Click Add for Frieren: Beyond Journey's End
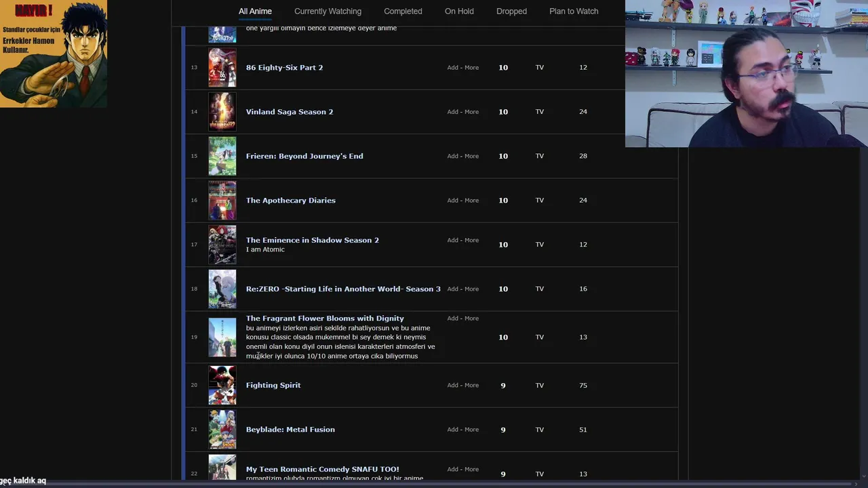The image size is (868, 488). point(452,156)
